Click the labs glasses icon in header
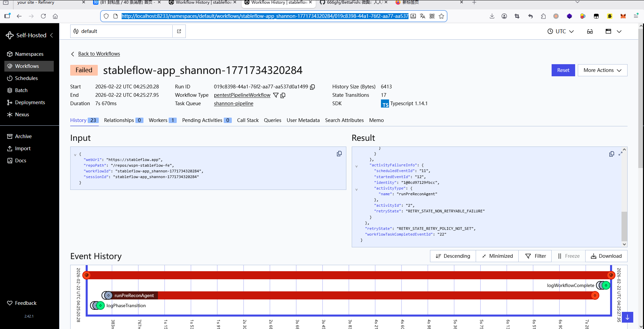The height and width of the screenshot is (329, 644). (590, 31)
